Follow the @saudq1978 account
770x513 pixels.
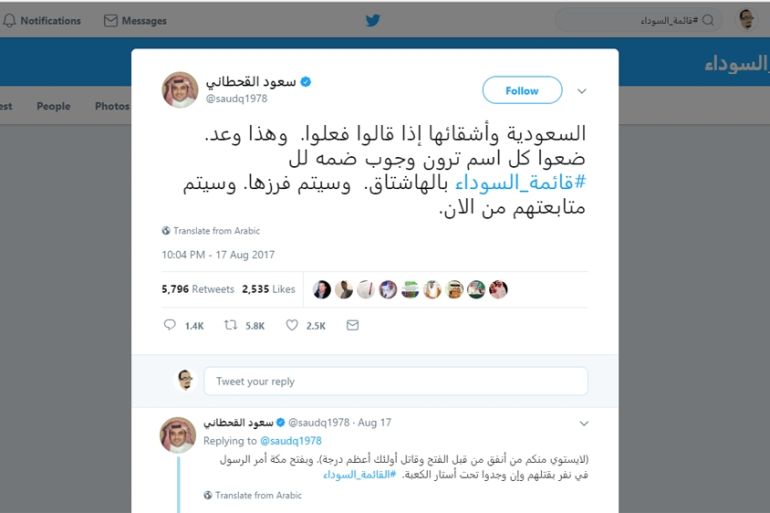tap(522, 90)
